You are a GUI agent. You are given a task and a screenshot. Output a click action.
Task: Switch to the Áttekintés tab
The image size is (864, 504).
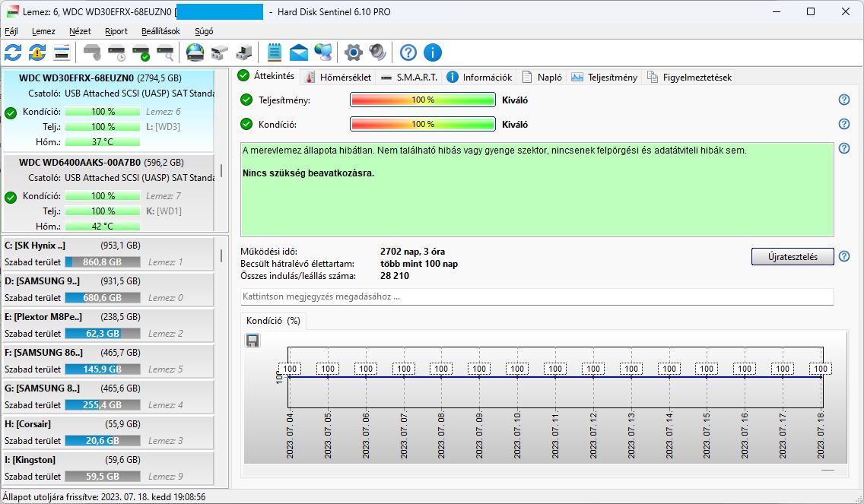pos(267,76)
